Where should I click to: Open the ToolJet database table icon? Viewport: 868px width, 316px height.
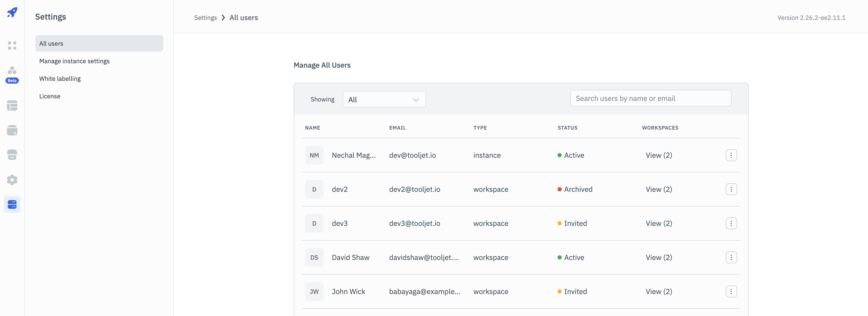click(12, 106)
